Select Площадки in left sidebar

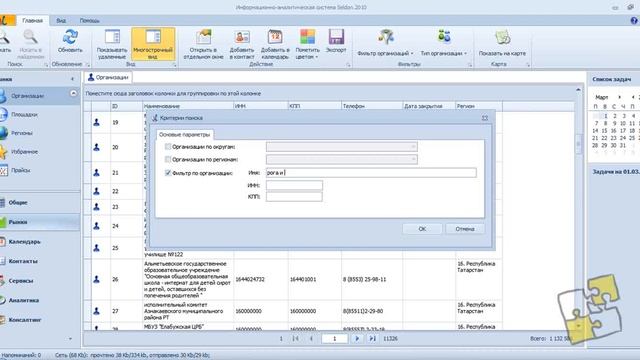[x=24, y=115]
